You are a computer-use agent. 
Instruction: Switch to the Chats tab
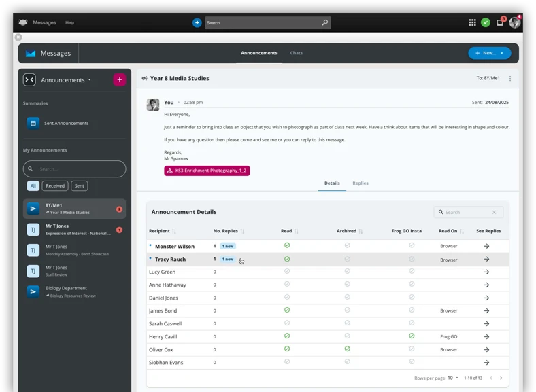tap(297, 53)
